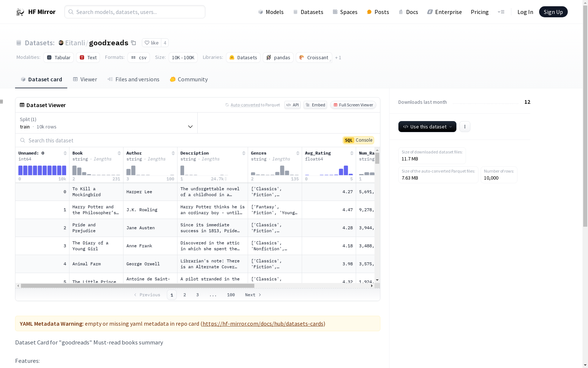Click the Datasets library tag
This screenshot has width=588, height=368.
[243, 57]
